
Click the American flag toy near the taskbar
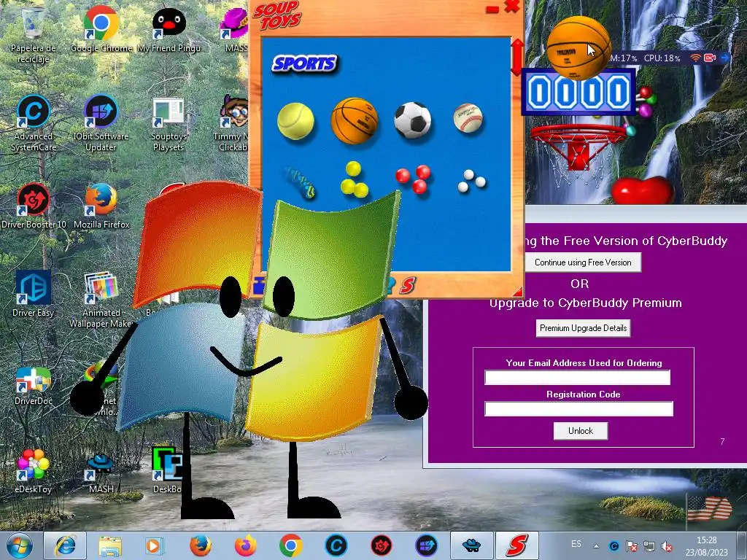pyautogui.click(x=710, y=508)
